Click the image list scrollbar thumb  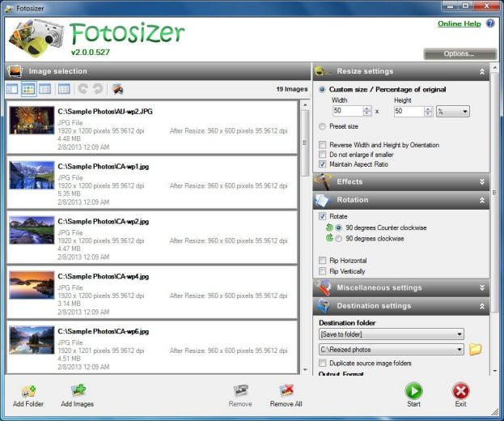coord(305,142)
